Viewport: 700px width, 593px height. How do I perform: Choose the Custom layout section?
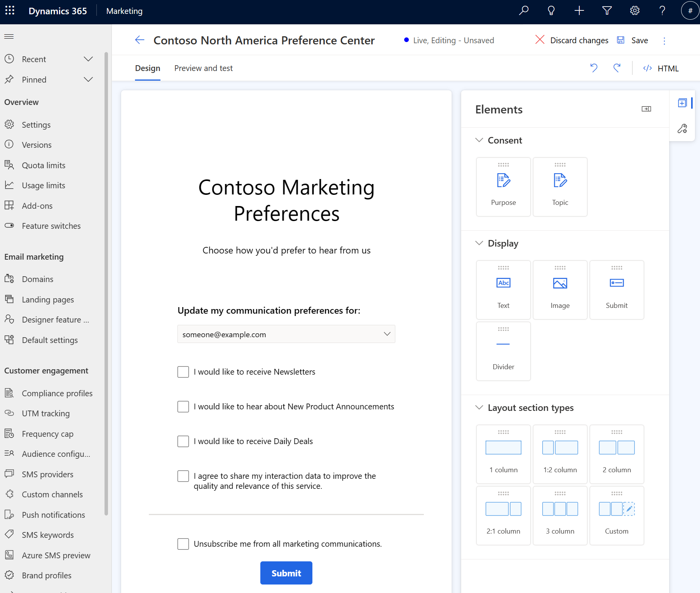(x=617, y=515)
